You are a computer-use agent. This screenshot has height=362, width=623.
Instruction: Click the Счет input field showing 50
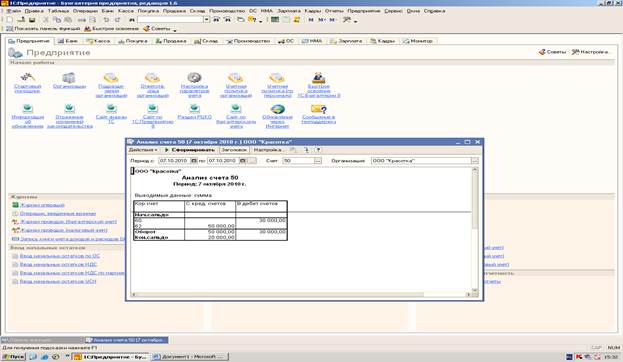298,161
